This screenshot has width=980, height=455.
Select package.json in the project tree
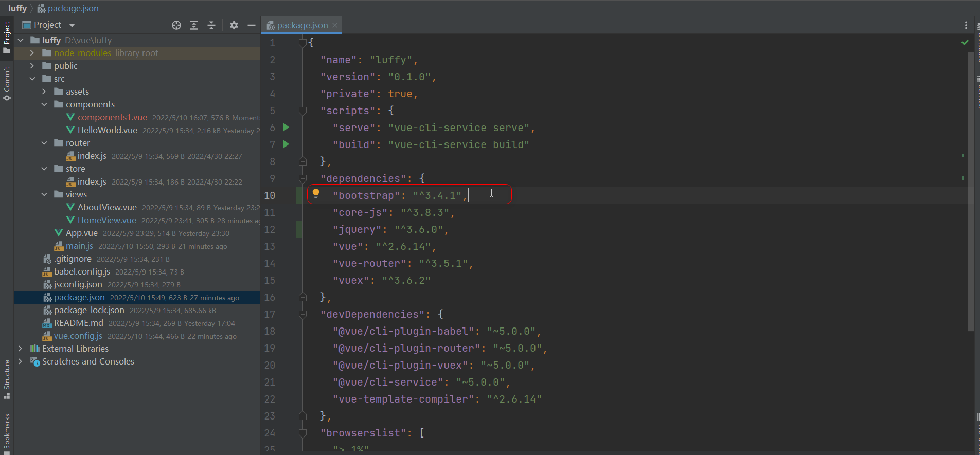79,297
